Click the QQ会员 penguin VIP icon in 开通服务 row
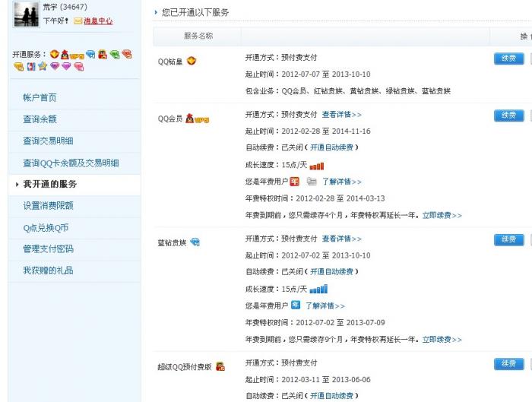The image size is (532, 402). click(72, 55)
